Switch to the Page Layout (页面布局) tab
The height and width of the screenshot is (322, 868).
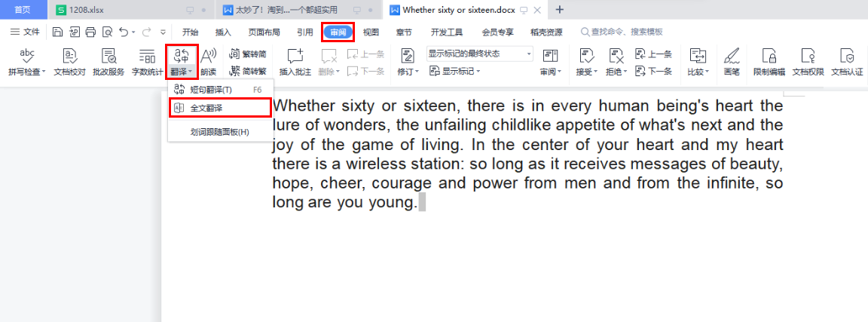pos(264,32)
